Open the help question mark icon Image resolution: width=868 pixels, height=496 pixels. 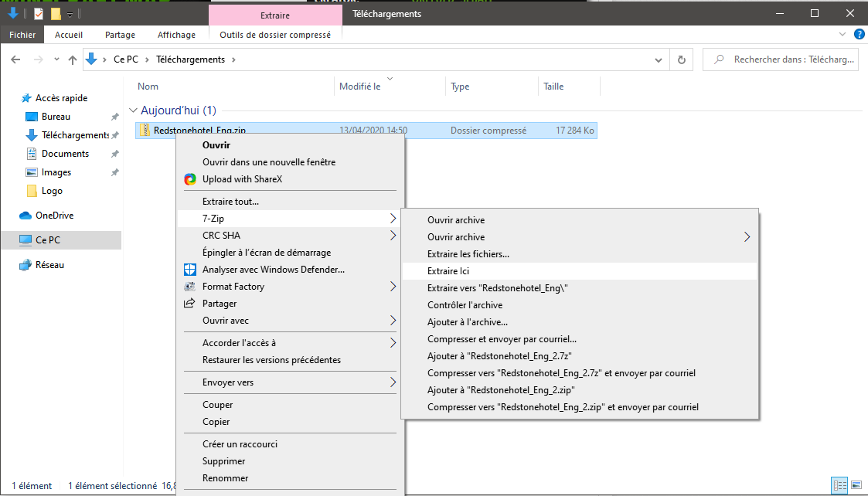coord(859,35)
